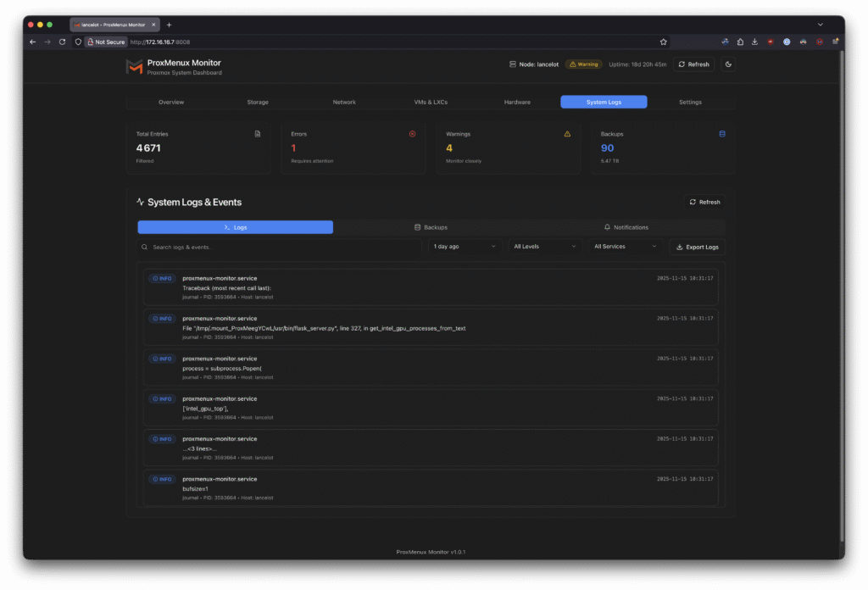Expand the All Levels filter dropdown
The height and width of the screenshot is (590, 868).
pyautogui.click(x=545, y=247)
